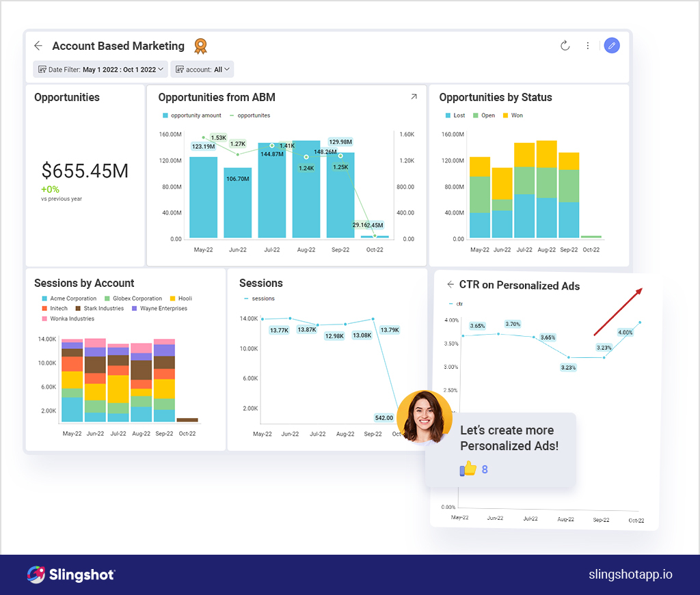Viewport: 700px width, 595px height.
Task: Toggle the Acme Corporation legend entry
Action: point(68,299)
